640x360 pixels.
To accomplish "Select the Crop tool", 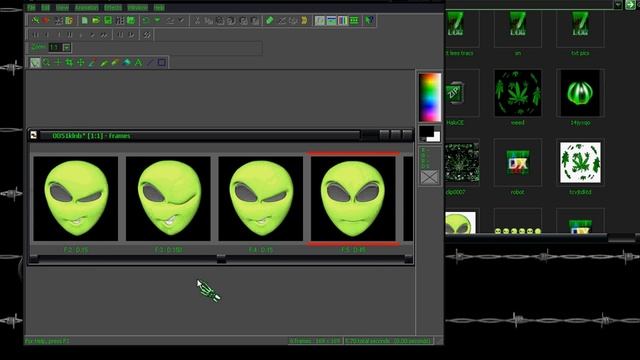I will (x=69, y=62).
